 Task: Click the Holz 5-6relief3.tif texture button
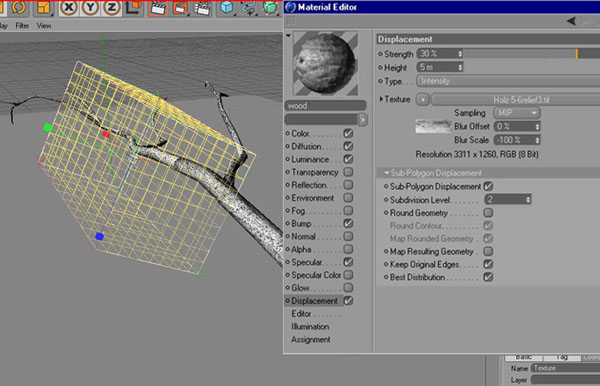point(515,100)
